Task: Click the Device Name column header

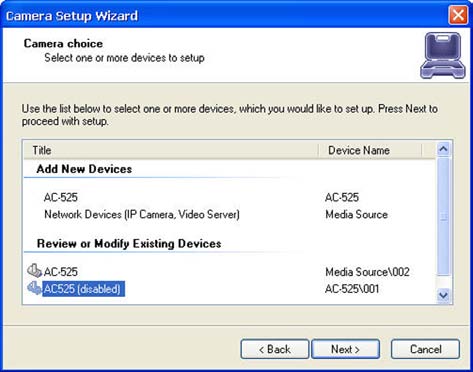Action: pos(370,150)
